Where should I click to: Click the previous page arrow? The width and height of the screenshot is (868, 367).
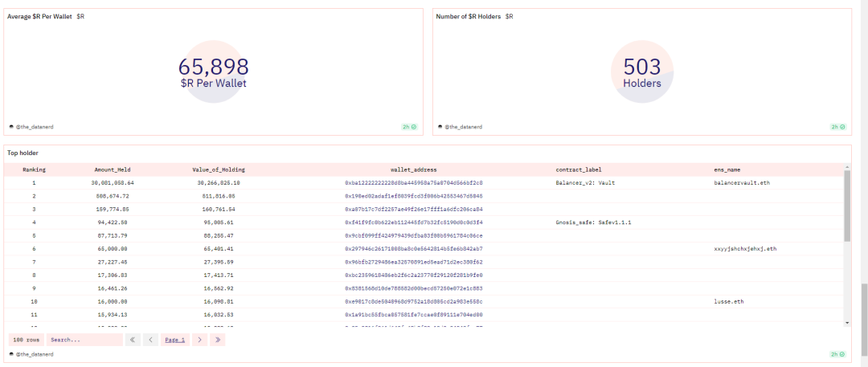click(x=151, y=340)
